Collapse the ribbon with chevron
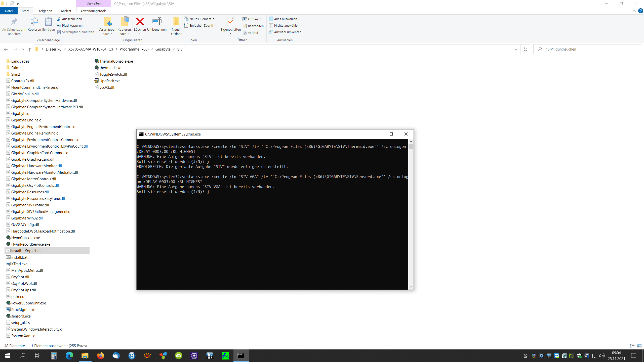 (x=634, y=11)
